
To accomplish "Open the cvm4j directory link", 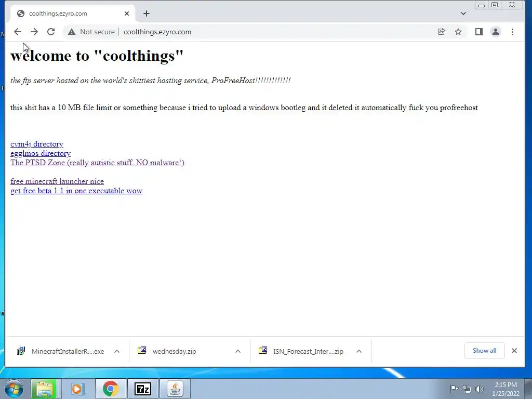I will click(37, 144).
